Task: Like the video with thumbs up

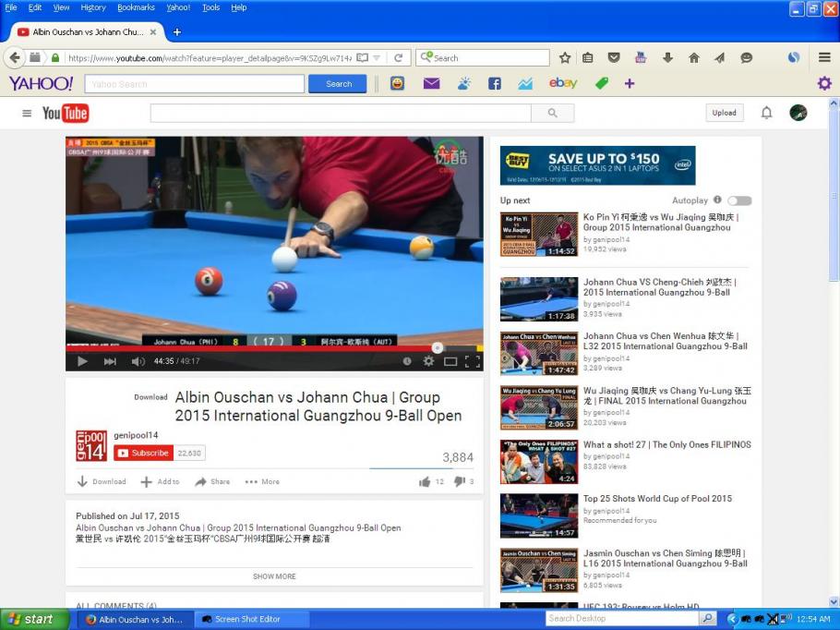Action: pyautogui.click(x=425, y=481)
